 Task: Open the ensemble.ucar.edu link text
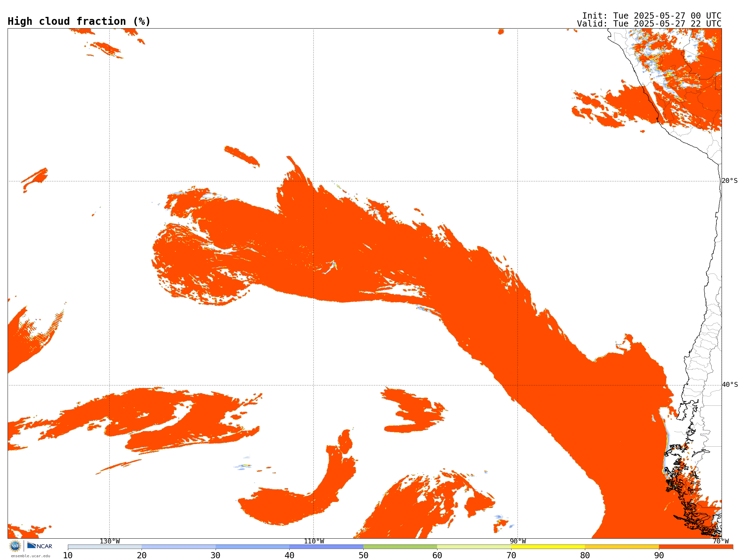[31, 556]
